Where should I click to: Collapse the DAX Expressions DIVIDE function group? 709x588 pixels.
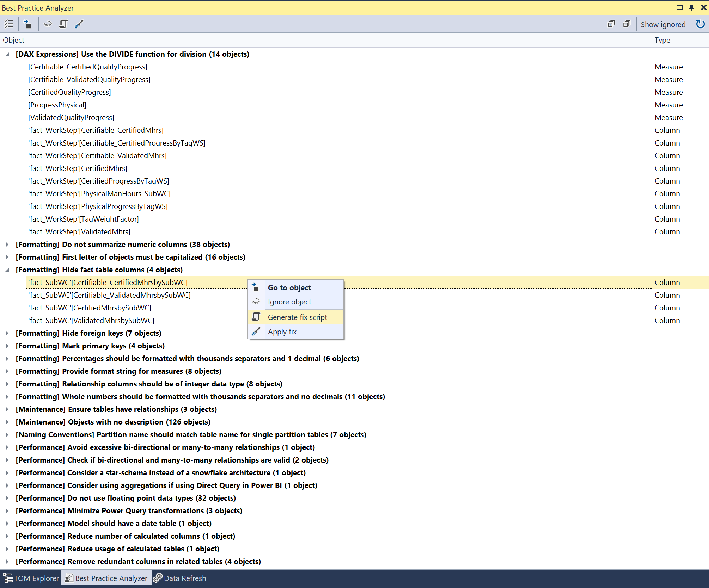click(7, 54)
